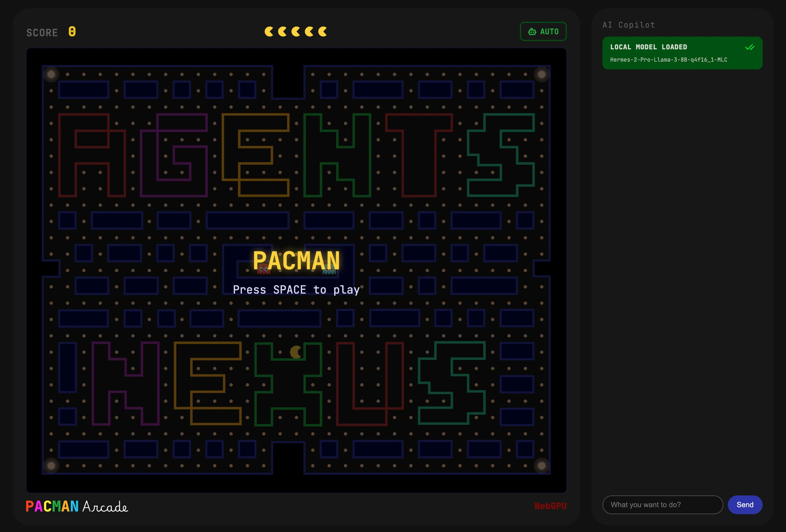
Task: Focus the "What you want to do?" input
Action: tap(662, 505)
